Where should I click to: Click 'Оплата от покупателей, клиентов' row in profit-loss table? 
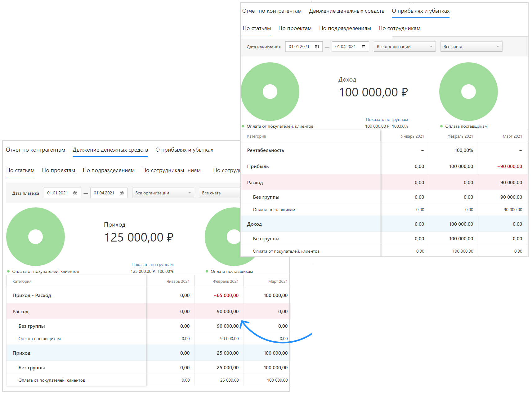(x=384, y=251)
